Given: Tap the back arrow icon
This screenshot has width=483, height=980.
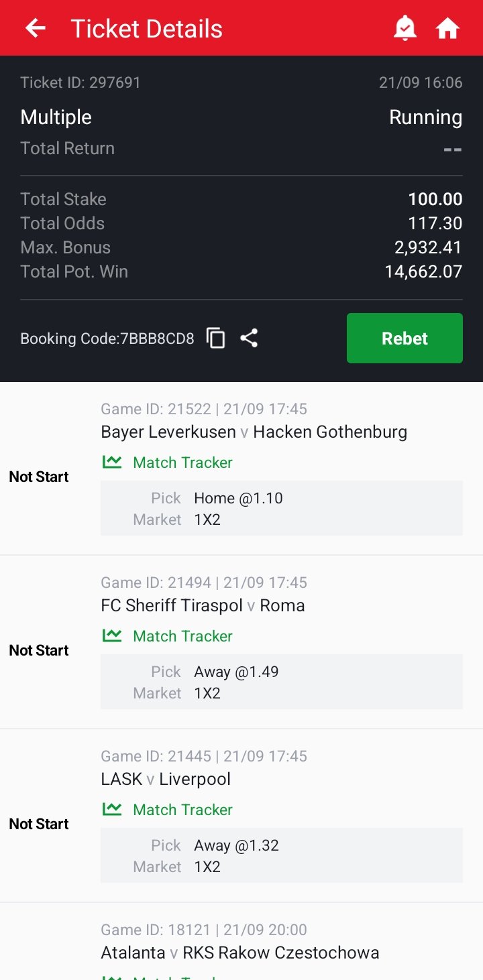Looking at the screenshot, I should click(x=36, y=28).
